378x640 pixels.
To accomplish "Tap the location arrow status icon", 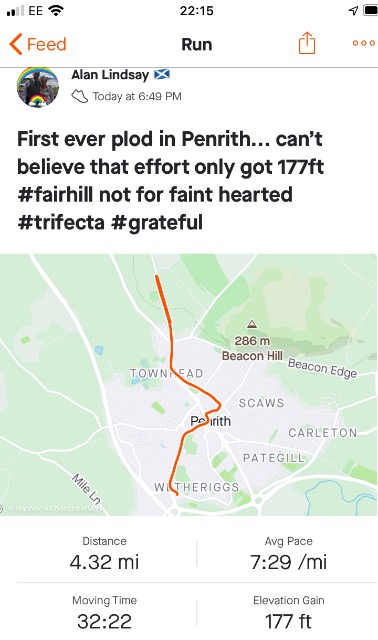I will click(x=353, y=11).
